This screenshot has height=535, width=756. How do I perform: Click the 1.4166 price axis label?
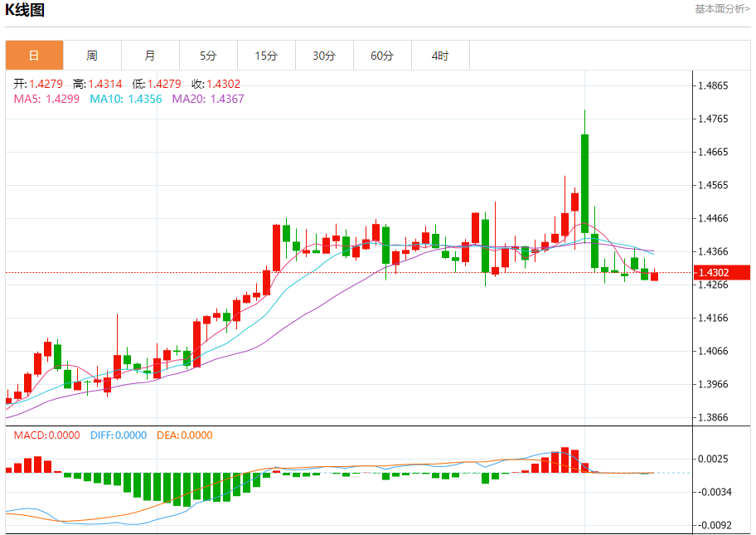coord(713,318)
